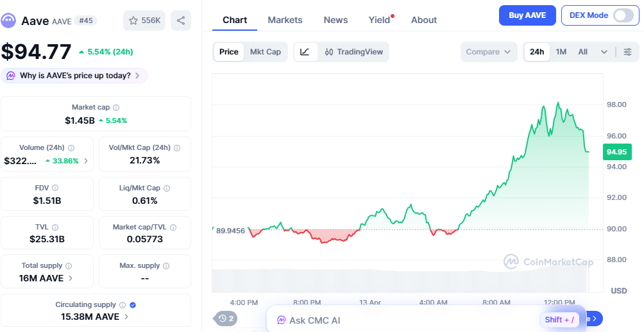The image size is (644, 332).
Task: Open the Markets tab
Action: (x=285, y=20)
